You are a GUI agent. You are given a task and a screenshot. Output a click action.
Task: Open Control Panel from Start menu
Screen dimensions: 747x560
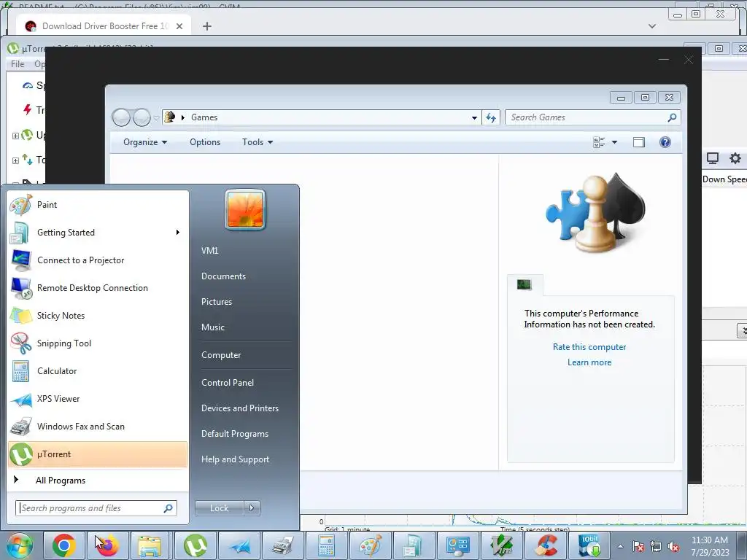[x=228, y=383]
